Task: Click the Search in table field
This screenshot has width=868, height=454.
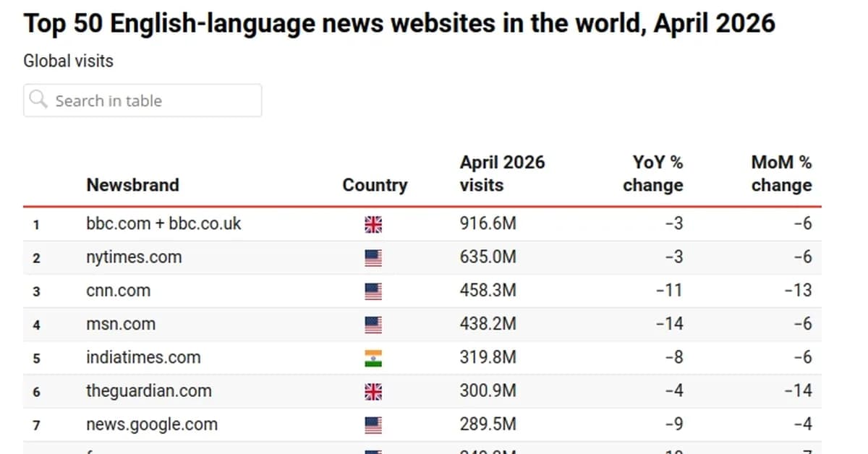Action: click(142, 100)
